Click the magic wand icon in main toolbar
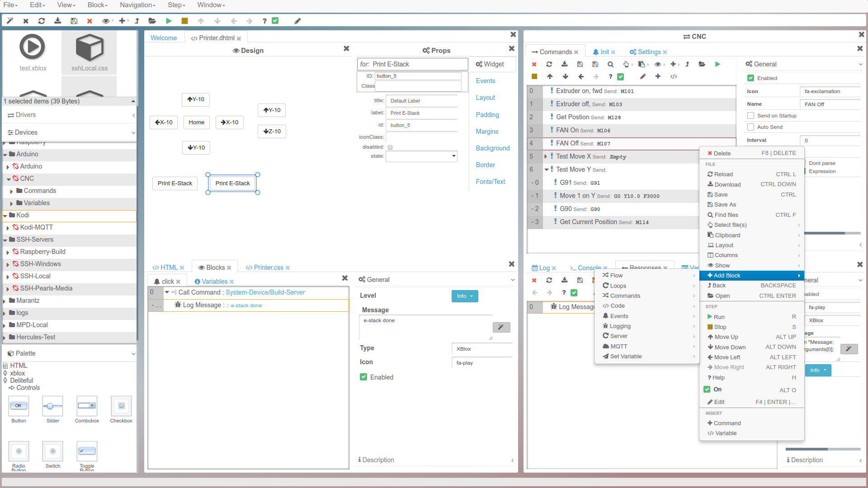This screenshot has height=488, width=868. click(x=10, y=21)
